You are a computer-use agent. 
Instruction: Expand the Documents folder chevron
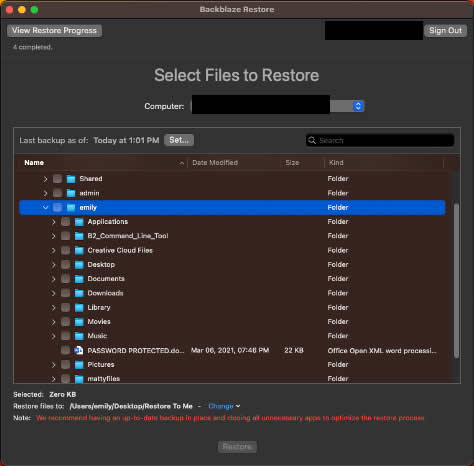[x=54, y=279]
